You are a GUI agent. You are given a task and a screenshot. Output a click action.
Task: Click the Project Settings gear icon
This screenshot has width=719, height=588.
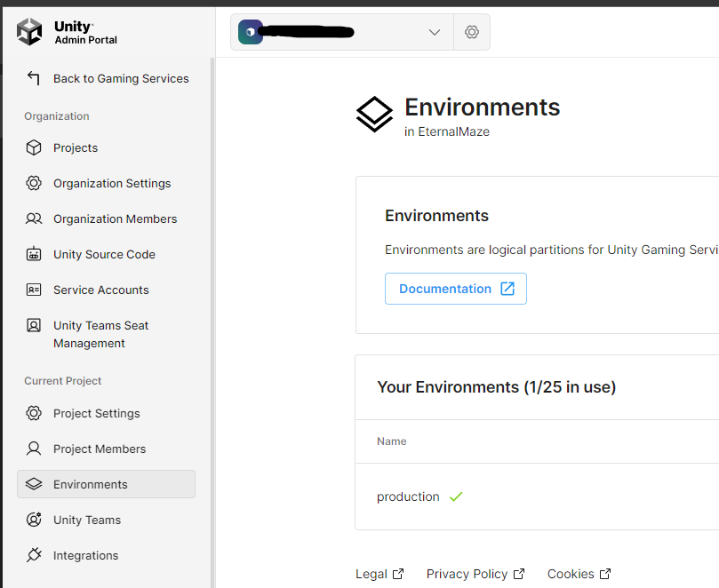[x=34, y=413]
